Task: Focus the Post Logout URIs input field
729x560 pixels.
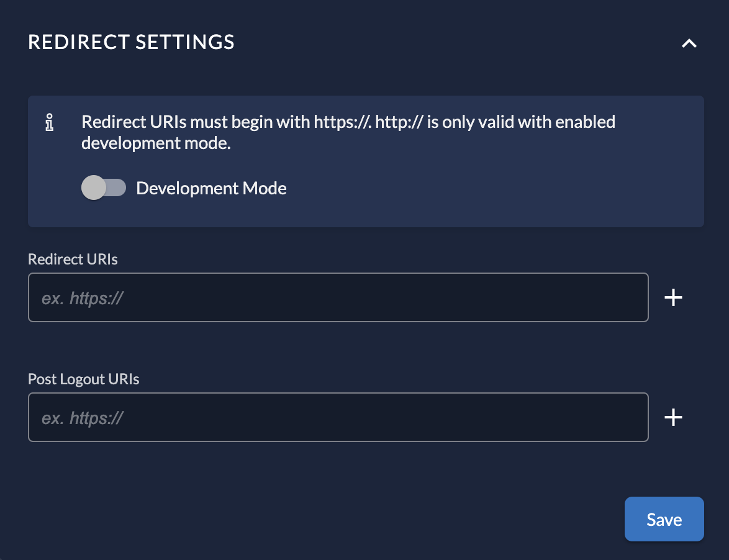Action: tap(338, 417)
